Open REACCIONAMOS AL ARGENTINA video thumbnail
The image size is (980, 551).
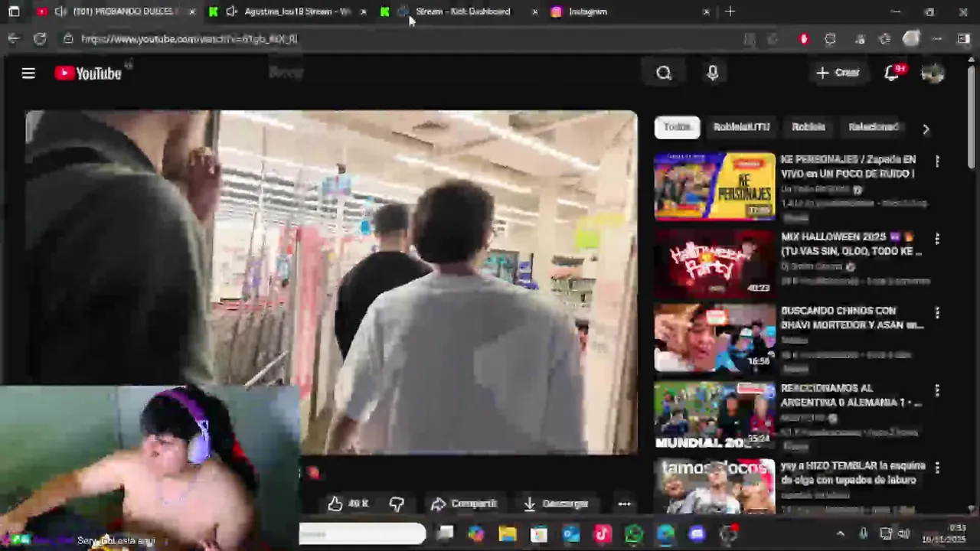pos(714,414)
